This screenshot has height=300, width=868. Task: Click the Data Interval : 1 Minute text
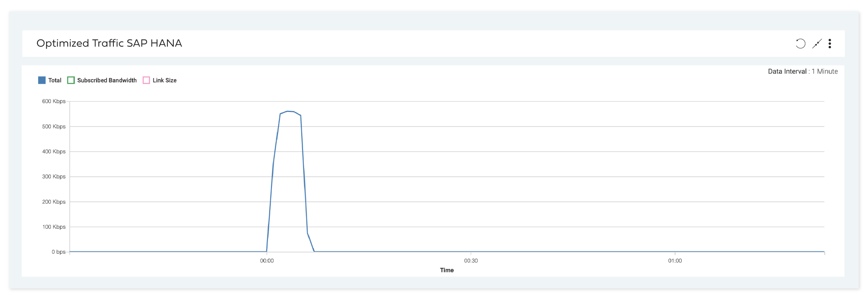tap(803, 71)
